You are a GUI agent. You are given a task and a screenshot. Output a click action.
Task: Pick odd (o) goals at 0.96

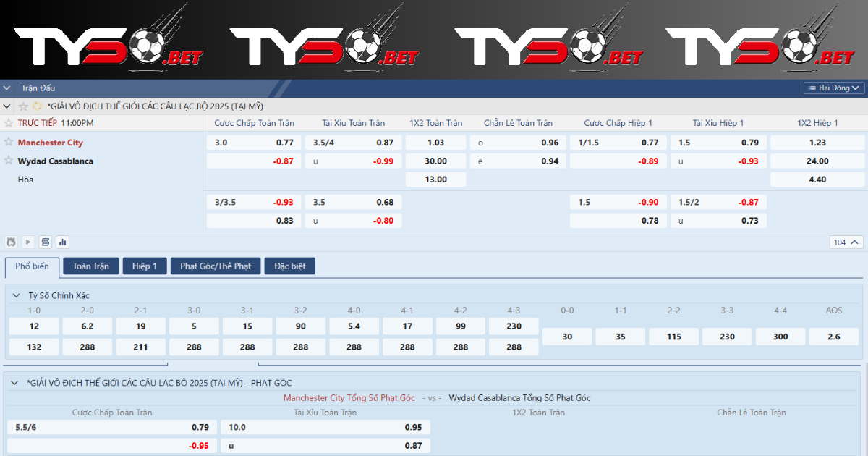tap(518, 143)
